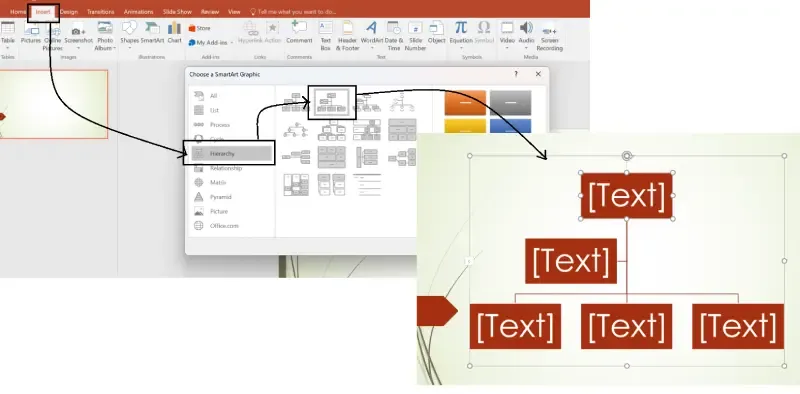
Task: Expand the My Add-ins dropdown
Action: (231, 43)
